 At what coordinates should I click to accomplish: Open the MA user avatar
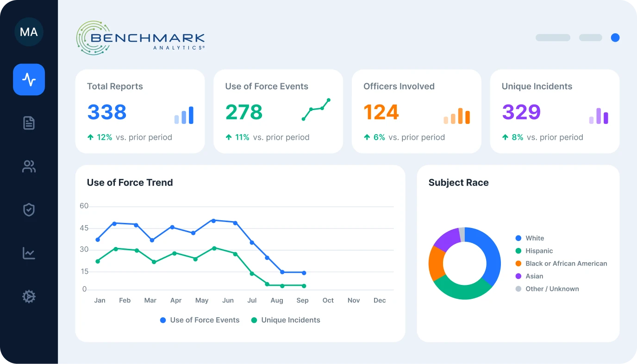(x=29, y=32)
